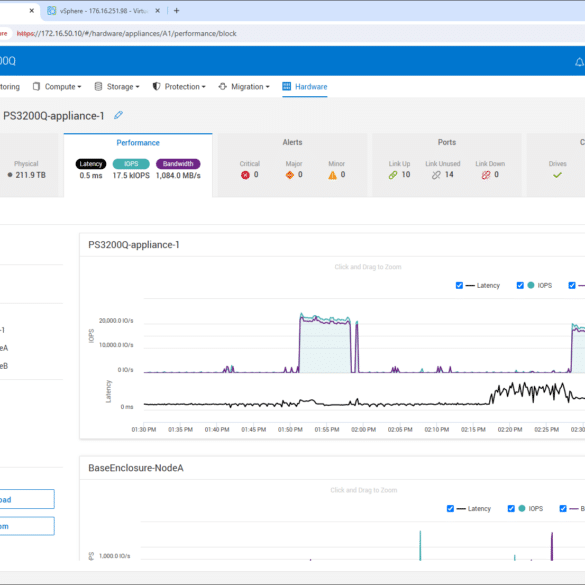This screenshot has width=585, height=585.
Task: Open the Hardware menu tab
Action: [x=305, y=87]
